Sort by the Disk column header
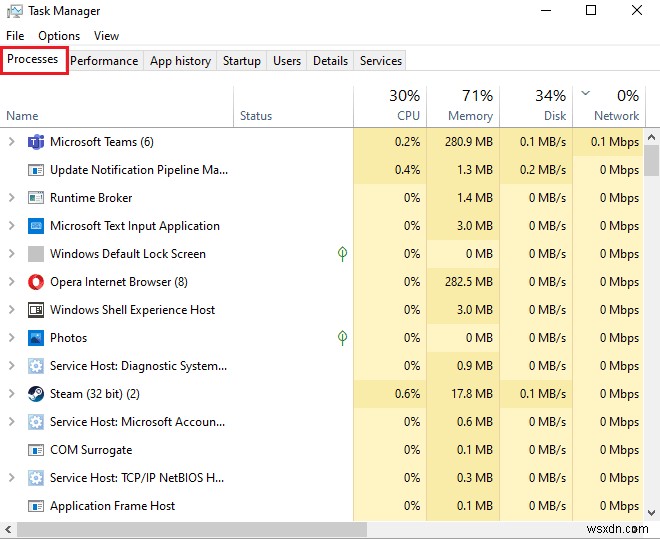This screenshot has height=539, width=660. pos(536,107)
